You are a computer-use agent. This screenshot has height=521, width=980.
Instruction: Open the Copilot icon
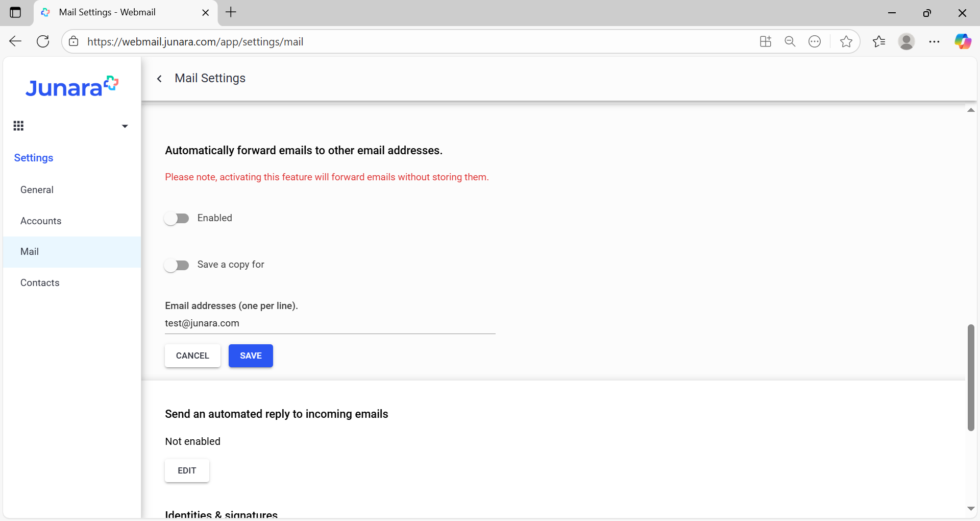(x=963, y=41)
